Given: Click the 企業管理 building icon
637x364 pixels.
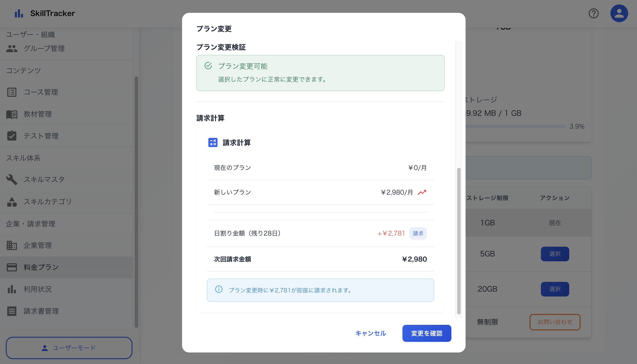Looking at the screenshot, I should pos(12,245).
